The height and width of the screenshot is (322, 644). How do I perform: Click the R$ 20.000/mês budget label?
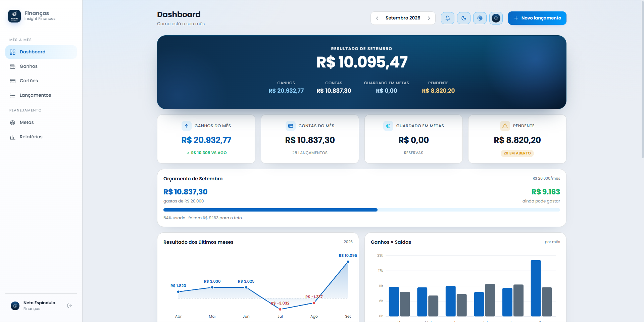[546, 178]
